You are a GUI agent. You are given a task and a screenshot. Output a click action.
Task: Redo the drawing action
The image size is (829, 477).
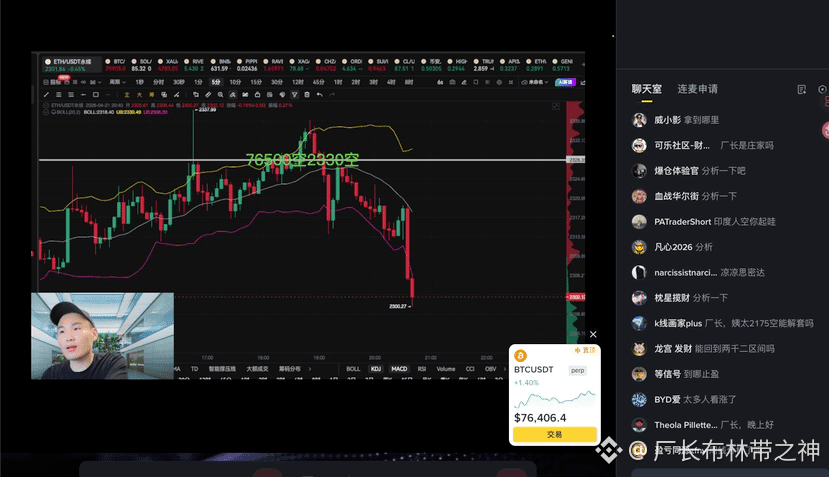click(332, 95)
